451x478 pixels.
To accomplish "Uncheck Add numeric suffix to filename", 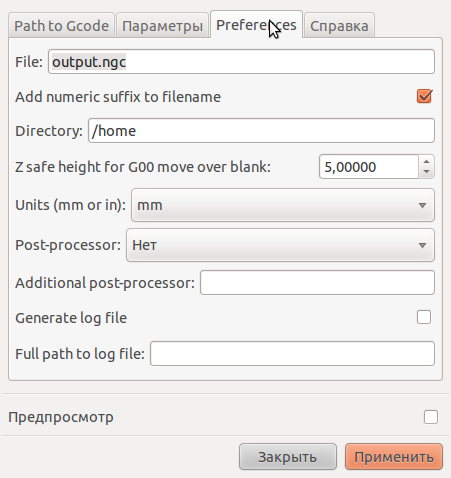I will coord(424,97).
